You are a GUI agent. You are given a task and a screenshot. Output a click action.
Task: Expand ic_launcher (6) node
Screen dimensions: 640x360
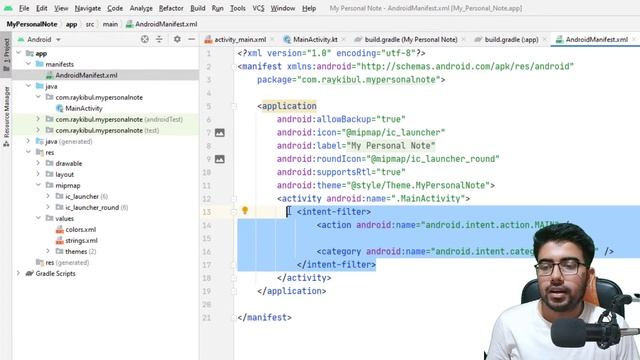[x=48, y=196]
